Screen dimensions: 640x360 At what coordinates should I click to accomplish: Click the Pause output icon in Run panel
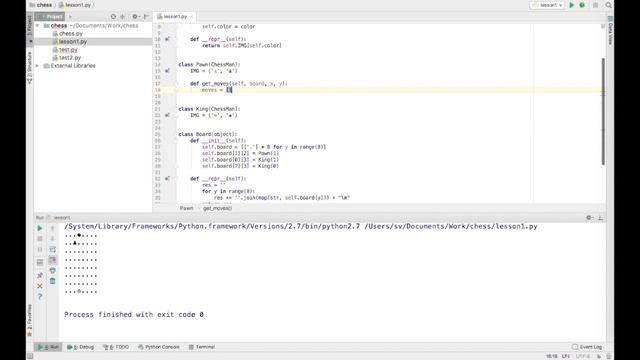click(40, 249)
